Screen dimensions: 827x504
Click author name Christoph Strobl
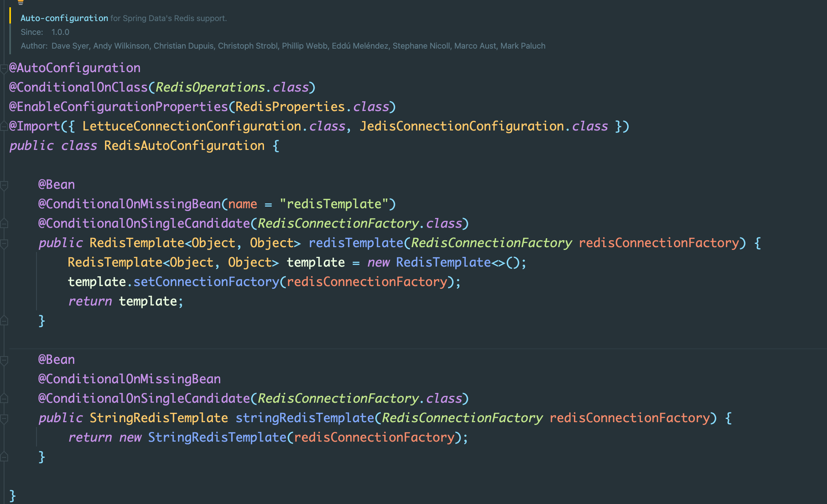tap(248, 46)
